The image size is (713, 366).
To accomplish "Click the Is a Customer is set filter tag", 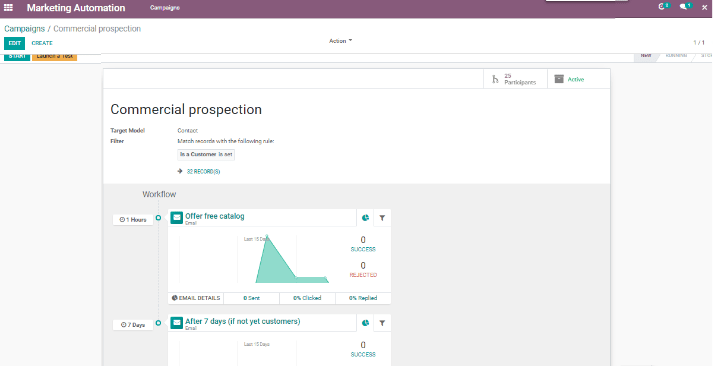I will coord(206,155).
